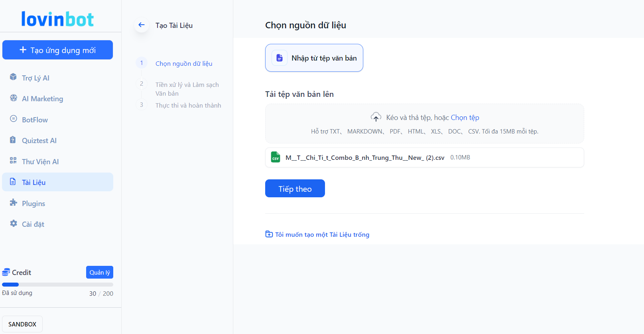The height and width of the screenshot is (334, 644).
Task: Click the Thư Viện AI grid icon
Action: [x=13, y=161]
